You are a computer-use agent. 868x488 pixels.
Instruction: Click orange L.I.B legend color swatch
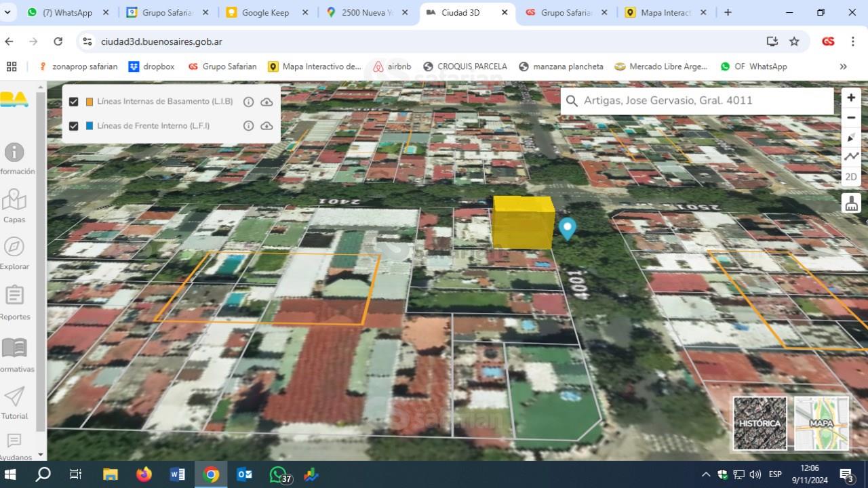pyautogui.click(x=90, y=102)
